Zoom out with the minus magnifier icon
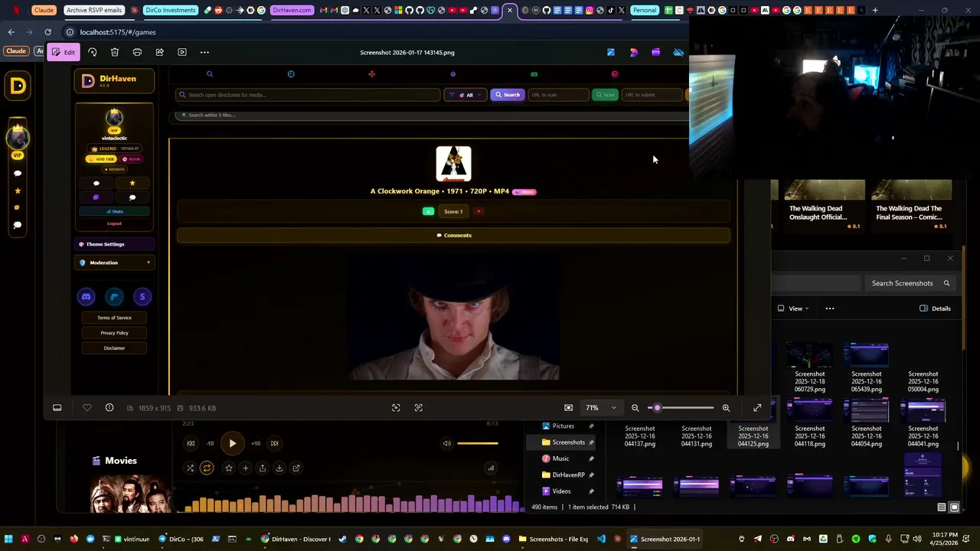 635,408
